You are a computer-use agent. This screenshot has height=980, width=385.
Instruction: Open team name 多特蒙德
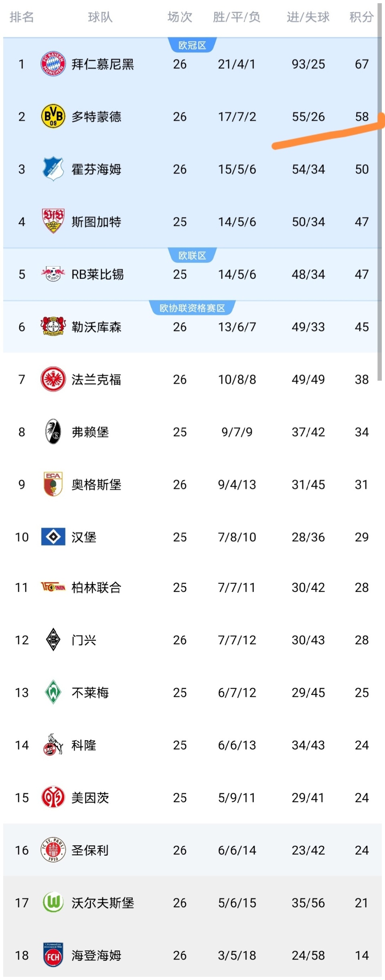[96, 117]
